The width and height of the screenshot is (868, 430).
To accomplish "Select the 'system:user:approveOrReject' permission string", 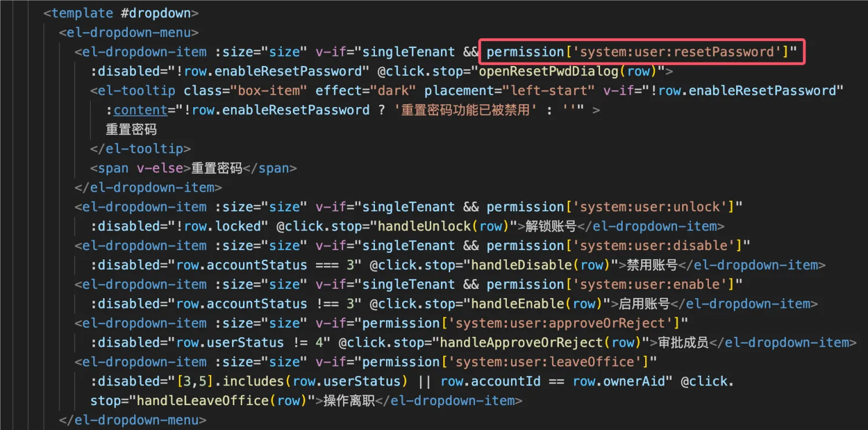I will point(560,323).
